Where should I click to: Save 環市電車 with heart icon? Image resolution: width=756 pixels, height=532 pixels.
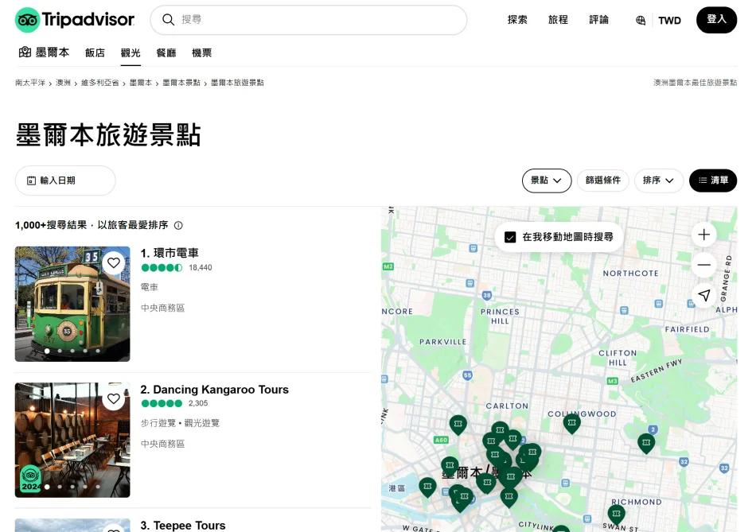(114, 262)
